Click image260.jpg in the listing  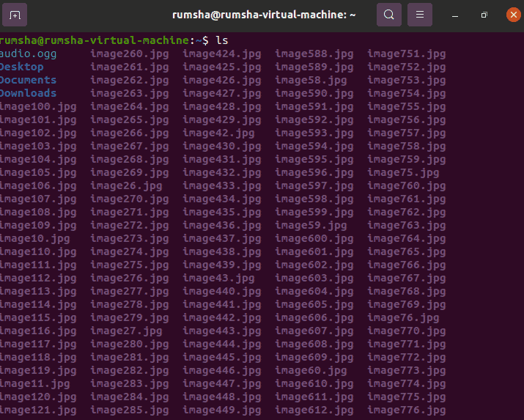pos(130,54)
